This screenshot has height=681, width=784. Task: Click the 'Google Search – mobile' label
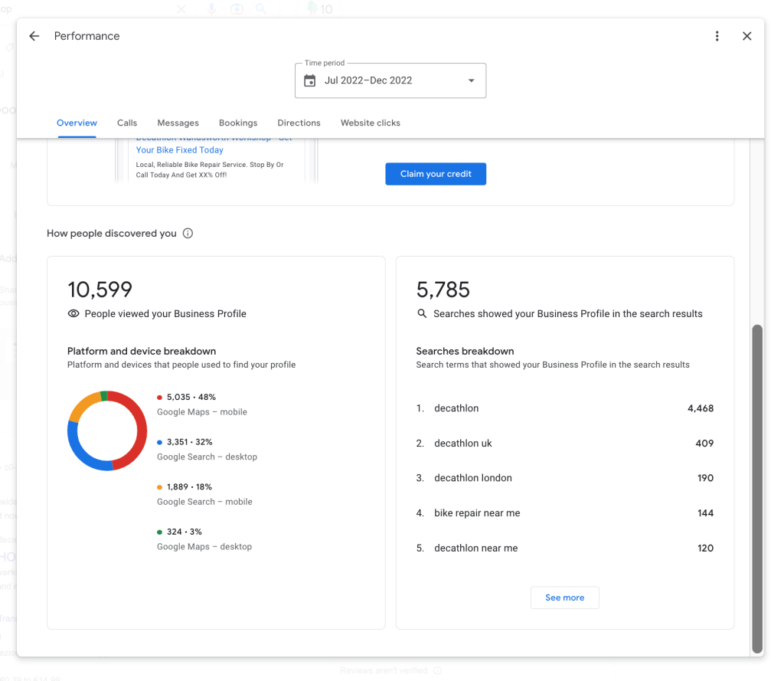204,502
